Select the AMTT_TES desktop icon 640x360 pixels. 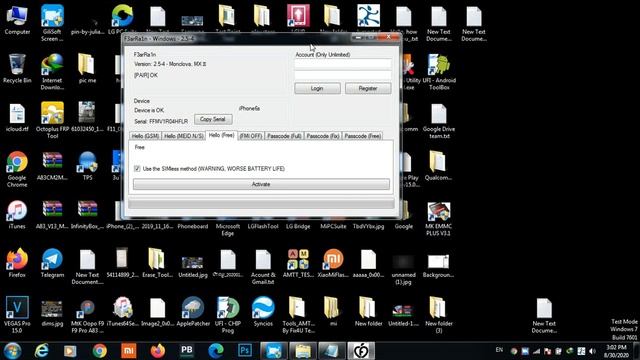click(x=298, y=263)
